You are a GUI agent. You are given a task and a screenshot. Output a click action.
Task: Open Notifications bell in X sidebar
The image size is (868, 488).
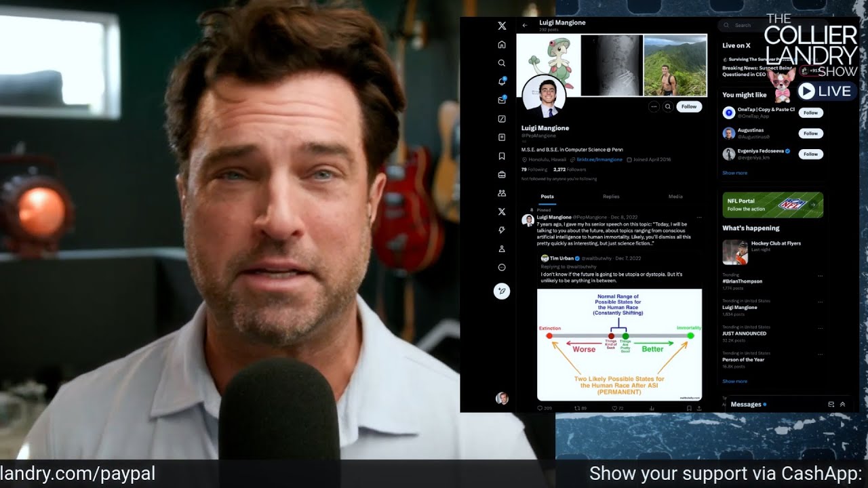[502, 81]
